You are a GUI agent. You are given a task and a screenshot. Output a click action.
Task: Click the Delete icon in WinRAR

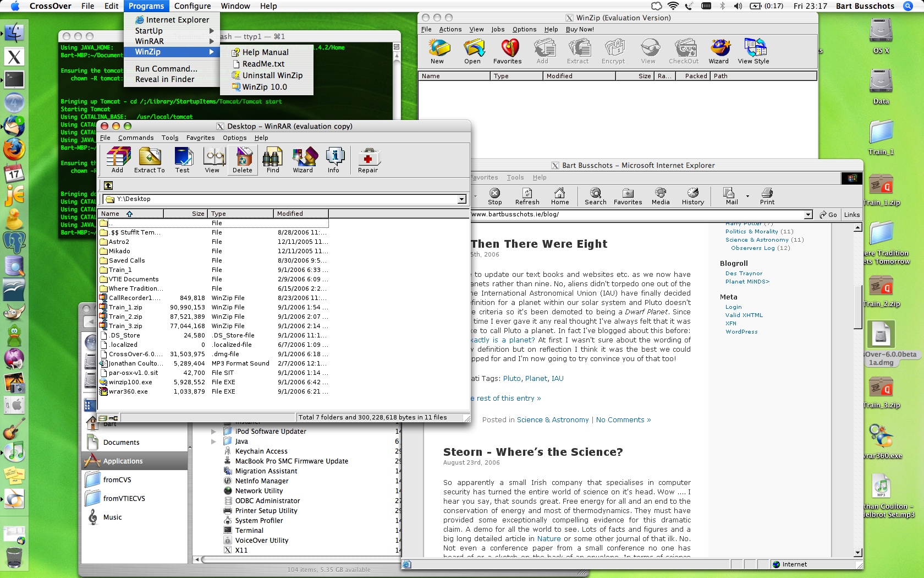(243, 160)
